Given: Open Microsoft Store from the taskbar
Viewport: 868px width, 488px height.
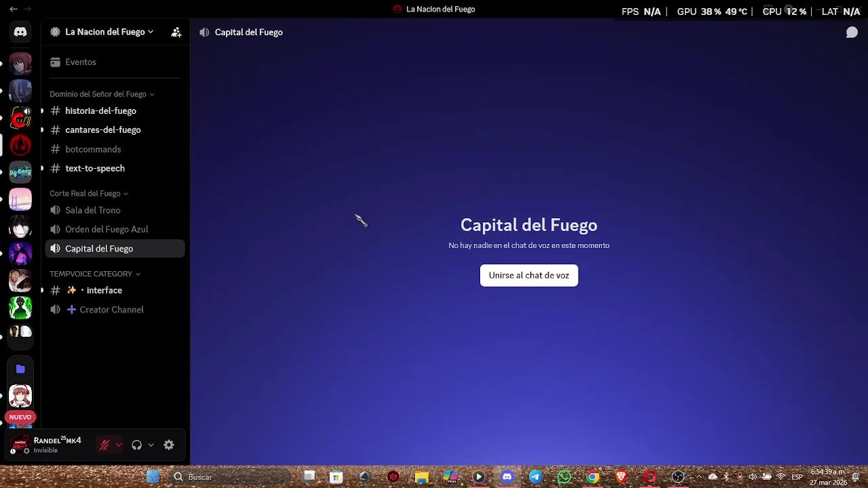Looking at the screenshot, I should 336,477.
